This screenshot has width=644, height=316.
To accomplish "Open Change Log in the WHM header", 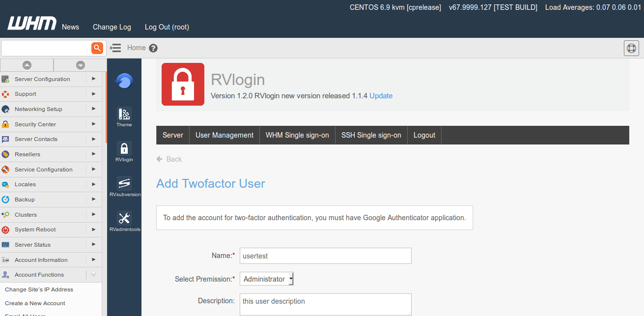I will [112, 27].
